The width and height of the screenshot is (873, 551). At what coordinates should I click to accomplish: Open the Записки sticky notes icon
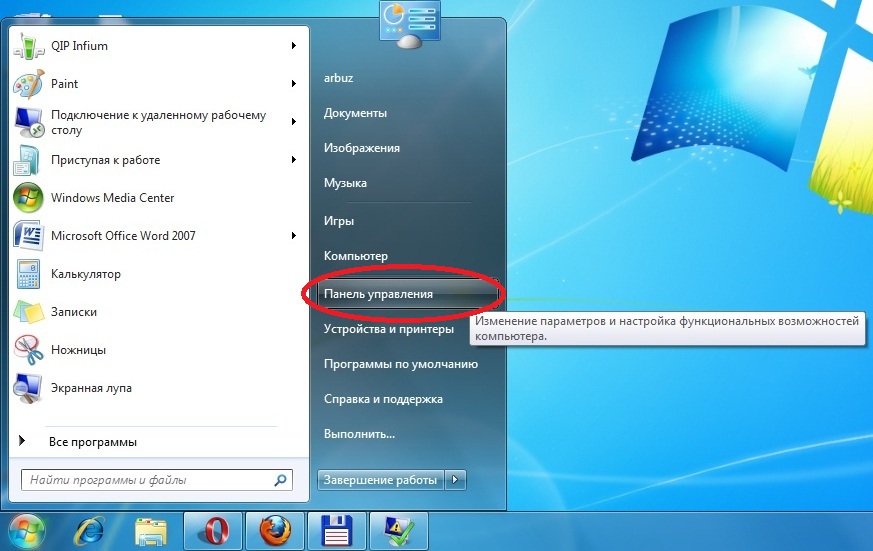[x=28, y=312]
